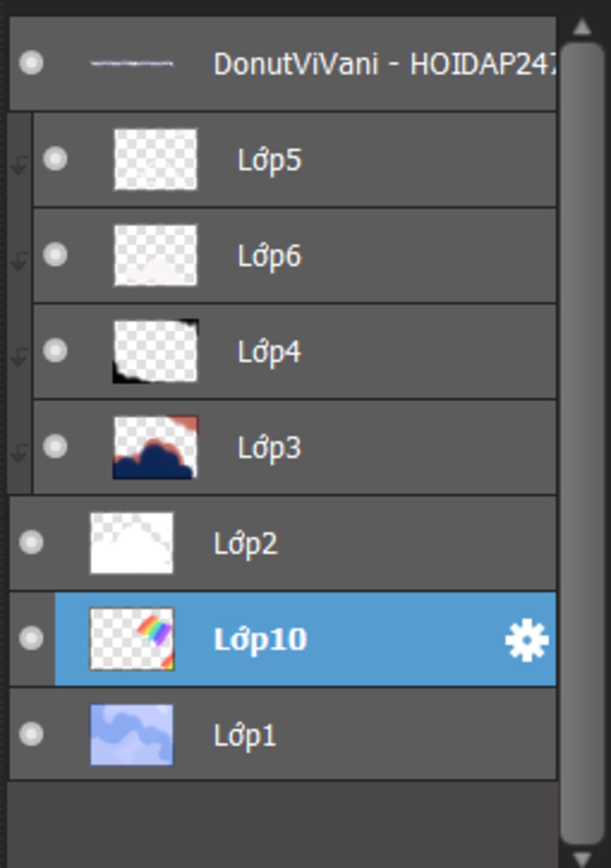Hide the Lớp2 layer

[x=31, y=543]
